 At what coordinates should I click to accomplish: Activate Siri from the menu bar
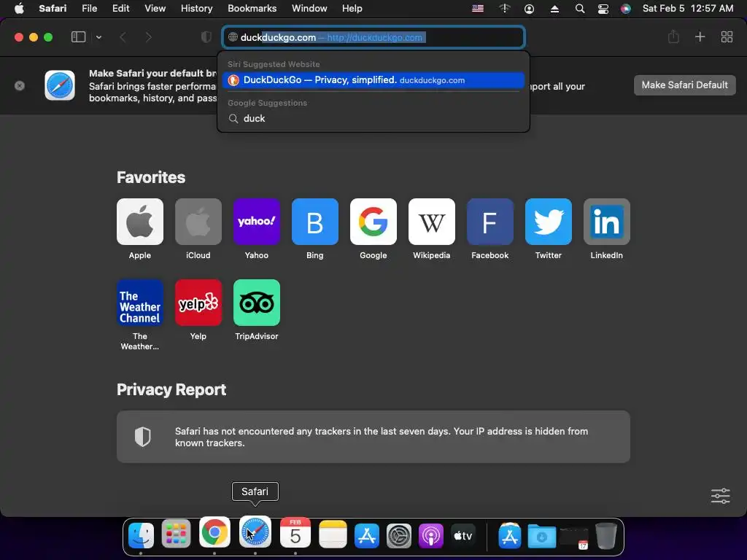pos(625,9)
